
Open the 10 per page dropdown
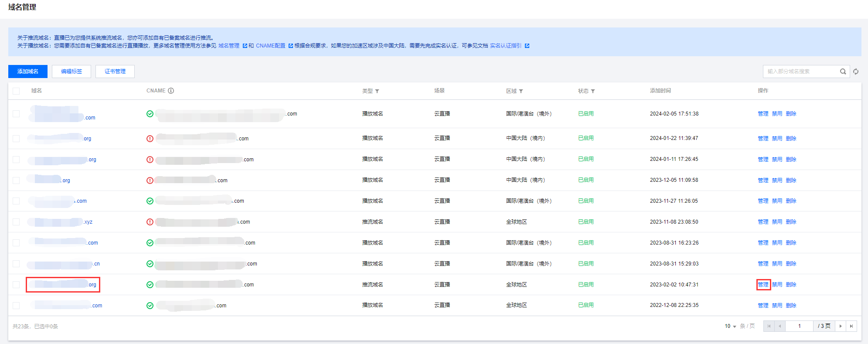(x=730, y=326)
